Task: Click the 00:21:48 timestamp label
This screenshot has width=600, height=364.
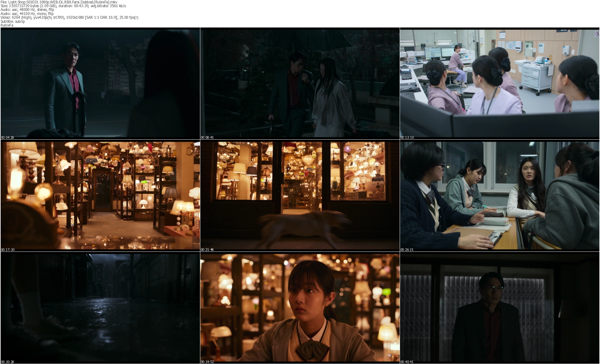Action: coord(207,250)
